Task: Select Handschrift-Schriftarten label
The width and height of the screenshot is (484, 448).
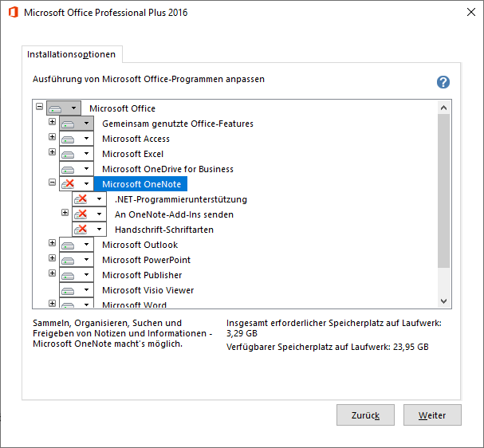Action: point(164,230)
